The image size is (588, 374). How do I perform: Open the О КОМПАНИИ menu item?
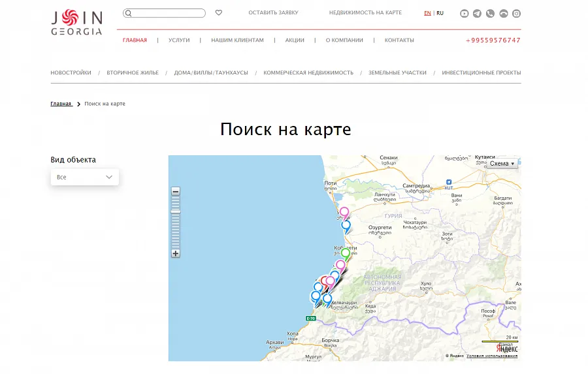click(344, 40)
